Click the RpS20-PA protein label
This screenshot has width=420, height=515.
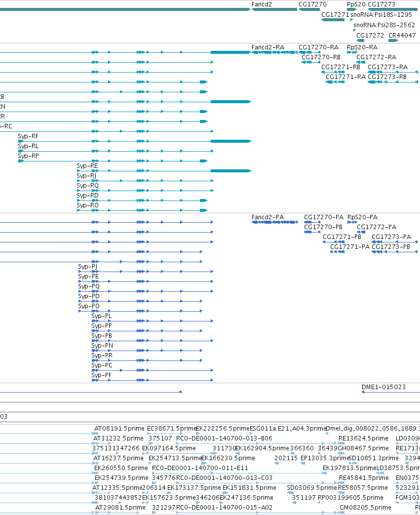(x=362, y=217)
